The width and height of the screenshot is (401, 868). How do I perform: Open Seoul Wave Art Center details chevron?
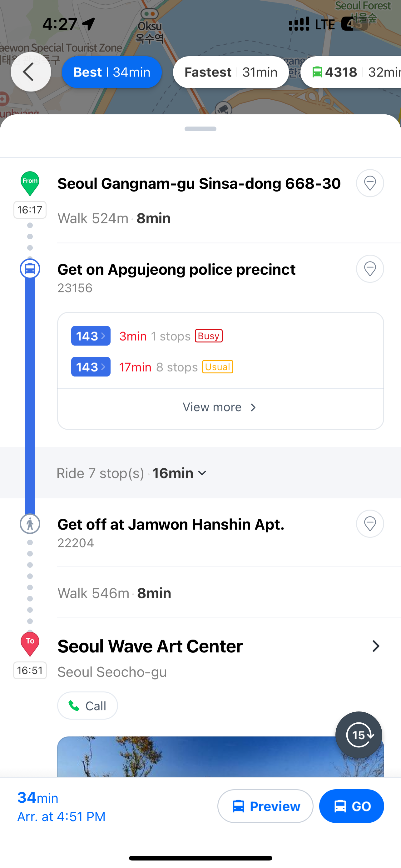point(375,646)
